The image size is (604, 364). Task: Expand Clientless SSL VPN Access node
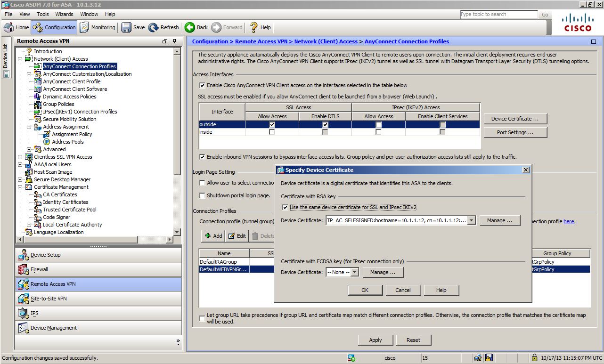click(x=20, y=157)
